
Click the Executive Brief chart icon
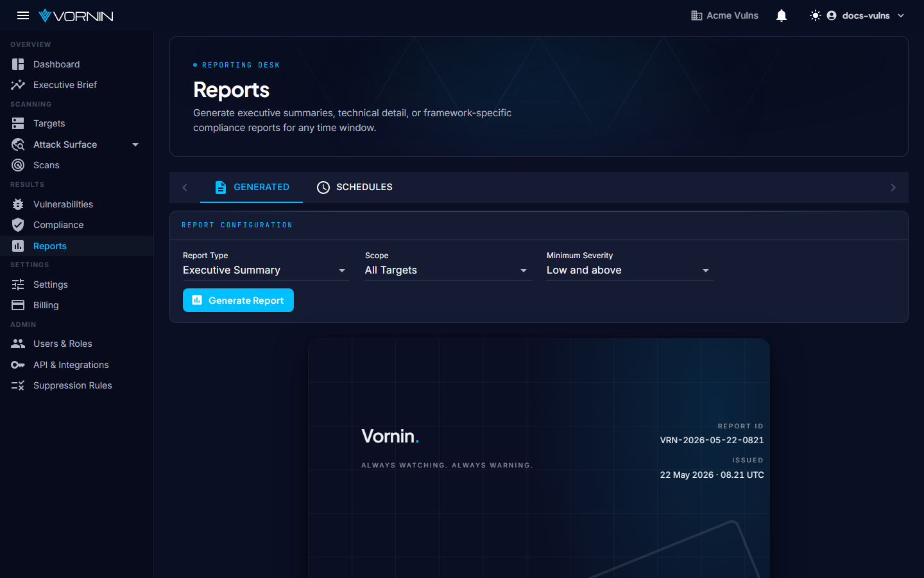tap(18, 85)
